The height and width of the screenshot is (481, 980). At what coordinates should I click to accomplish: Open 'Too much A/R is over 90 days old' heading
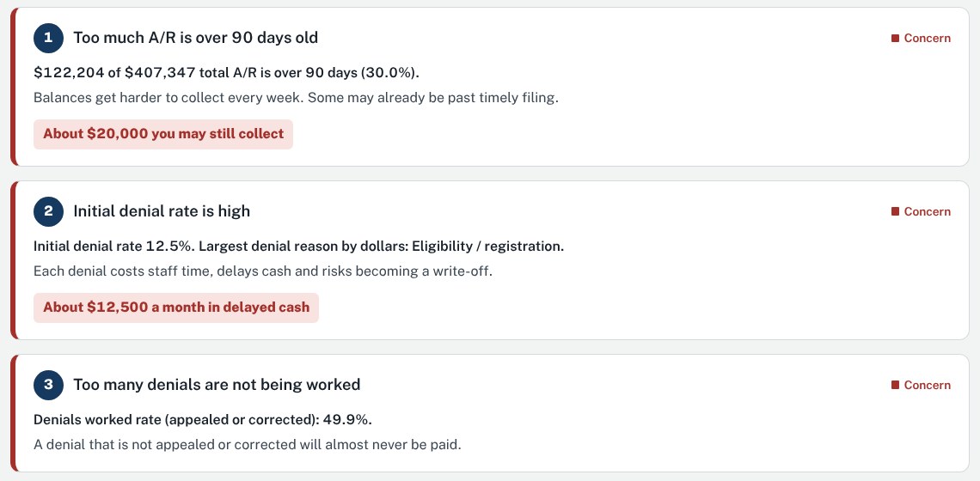[196, 38]
